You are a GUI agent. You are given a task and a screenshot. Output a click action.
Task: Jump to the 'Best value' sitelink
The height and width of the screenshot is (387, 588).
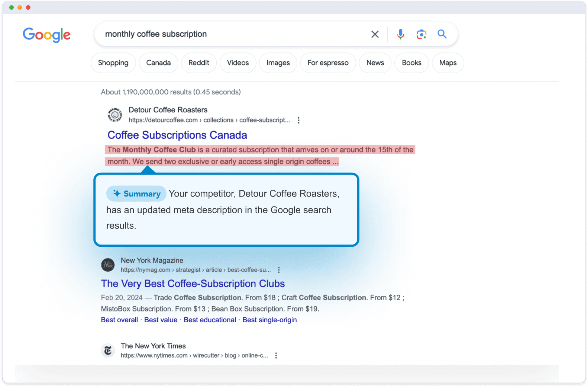[x=161, y=320]
